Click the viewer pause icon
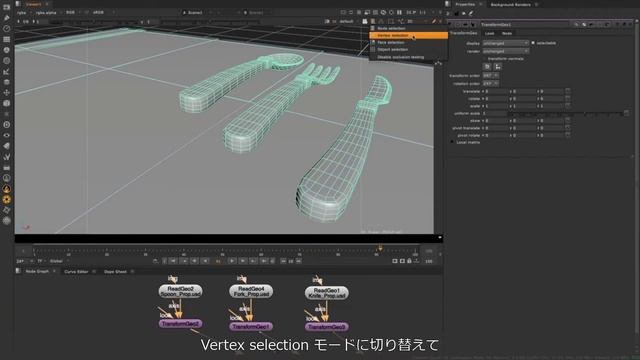The image size is (640, 360). click(399, 13)
